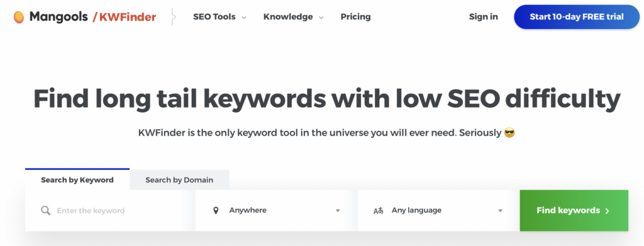Image resolution: width=644 pixels, height=246 pixels.
Task: Start the 10-day FREE trial
Action: (x=577, y=17)
